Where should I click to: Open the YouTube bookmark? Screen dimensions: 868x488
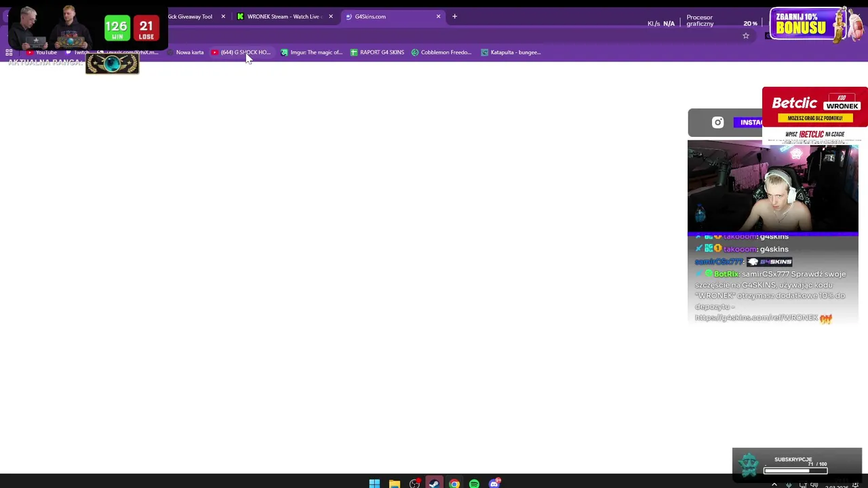(x=41, y=52)
